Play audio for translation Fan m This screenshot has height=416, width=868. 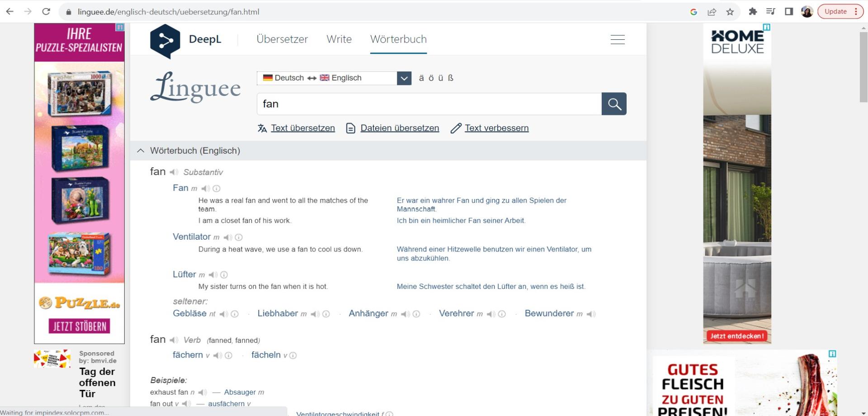(x=205, y=189)
